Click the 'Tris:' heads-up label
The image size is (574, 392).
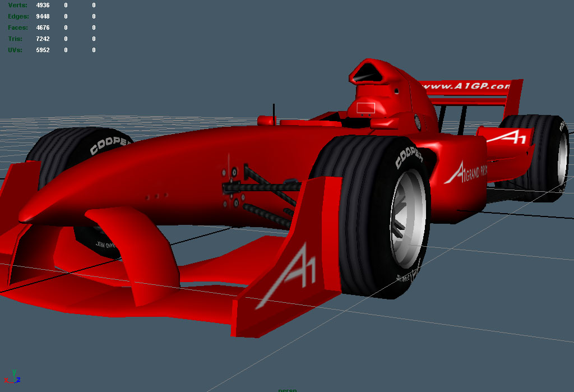pos(15,39)
